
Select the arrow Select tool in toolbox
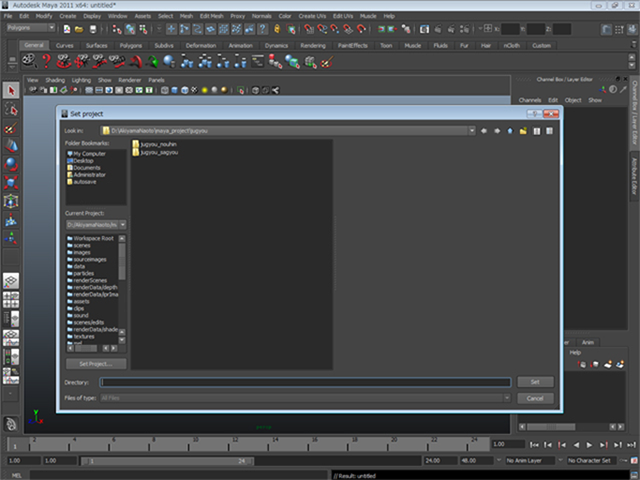(11, 90)
